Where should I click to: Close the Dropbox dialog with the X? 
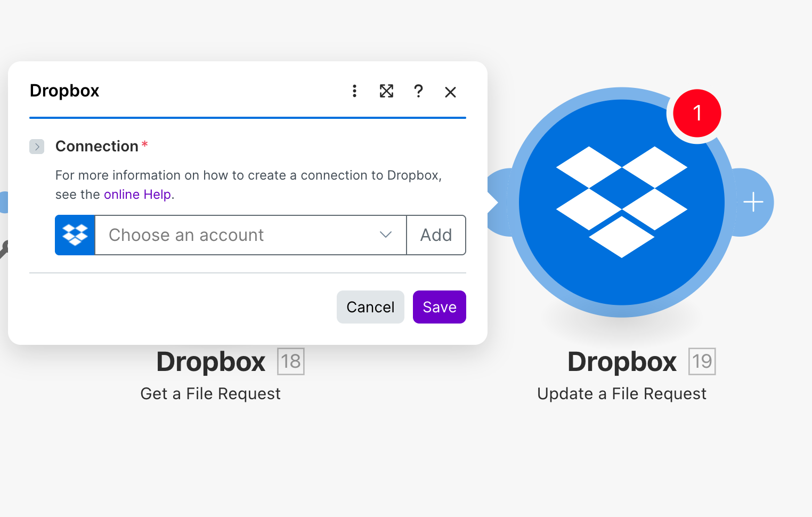pyautogui.click(x=450, y=92)
